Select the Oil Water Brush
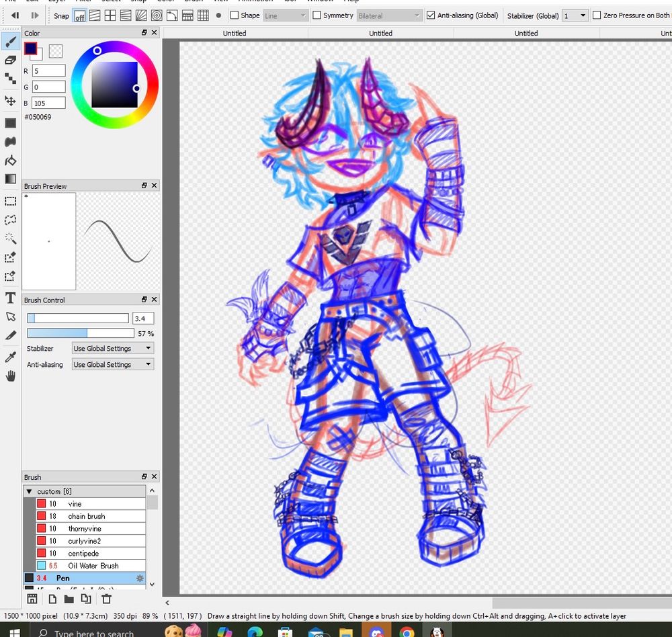 (91, 566)
